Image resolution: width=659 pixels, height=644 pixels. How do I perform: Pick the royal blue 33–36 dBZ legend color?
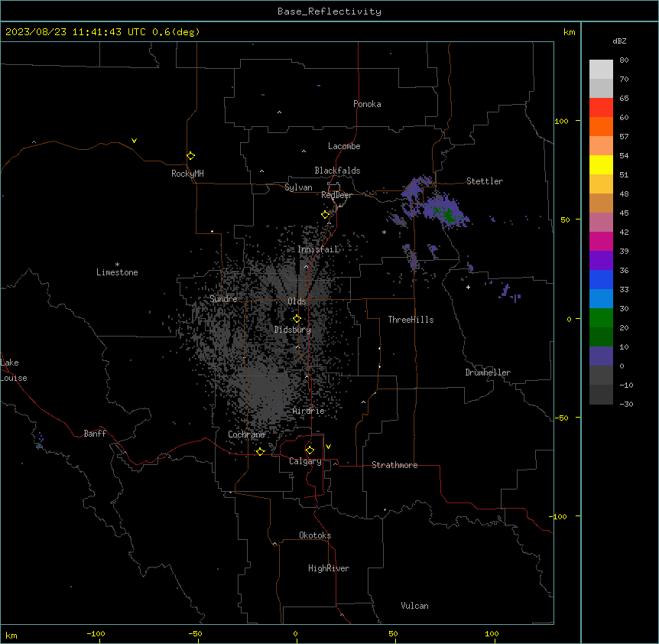pyautogui.click(x=601, y=280)
